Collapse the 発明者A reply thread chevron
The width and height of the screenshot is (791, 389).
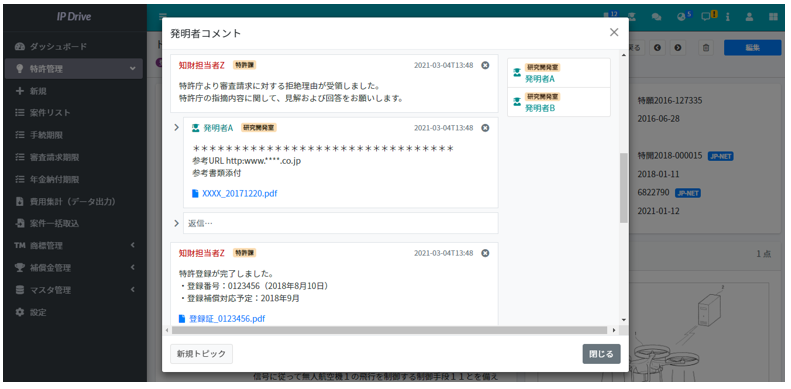[x=177, y=128]
